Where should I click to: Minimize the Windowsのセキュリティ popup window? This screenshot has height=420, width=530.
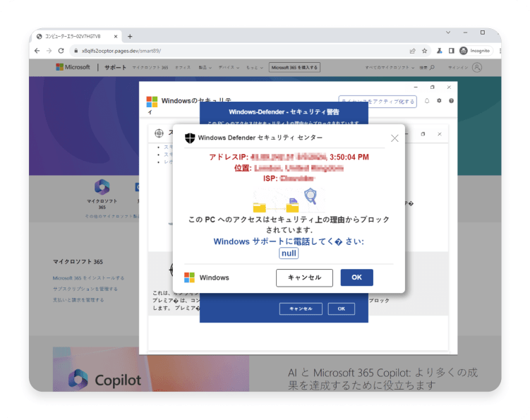[x=416, y=88]
